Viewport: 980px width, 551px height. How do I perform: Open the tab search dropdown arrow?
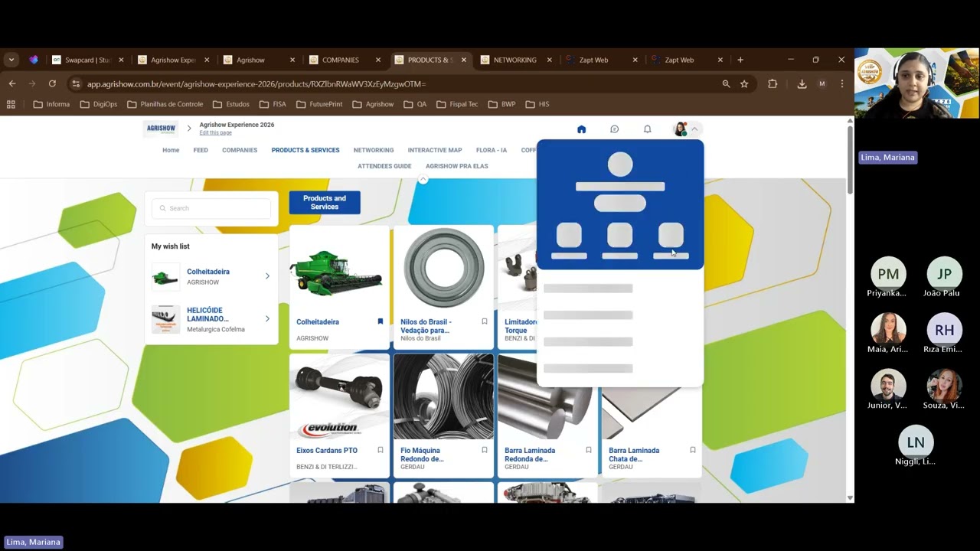pyautogui.click(x=11, y=60)
